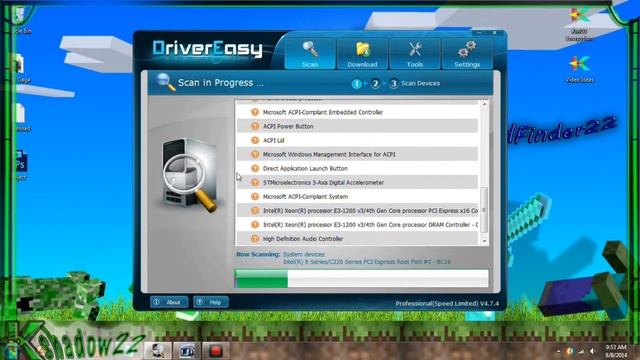Click the About button

click(x=169, y=302)
